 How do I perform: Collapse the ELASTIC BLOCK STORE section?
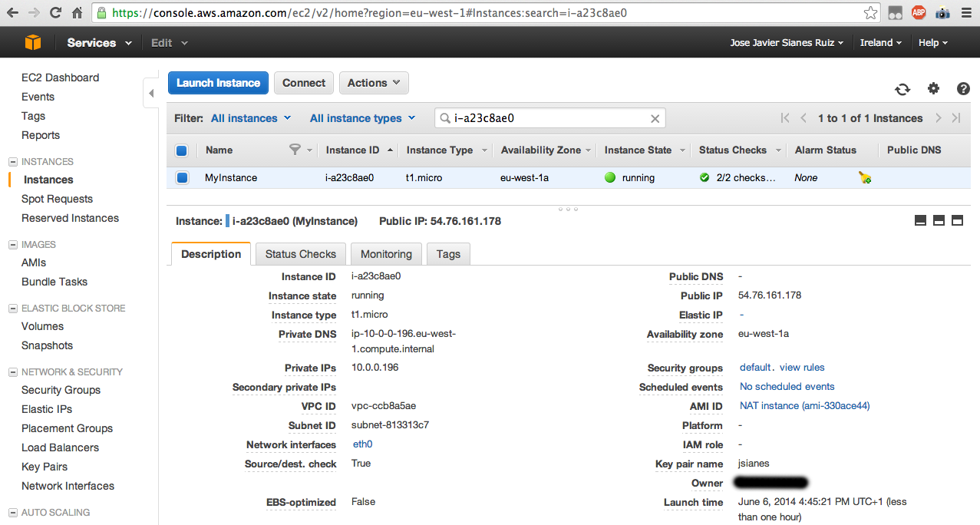(12, 309)
